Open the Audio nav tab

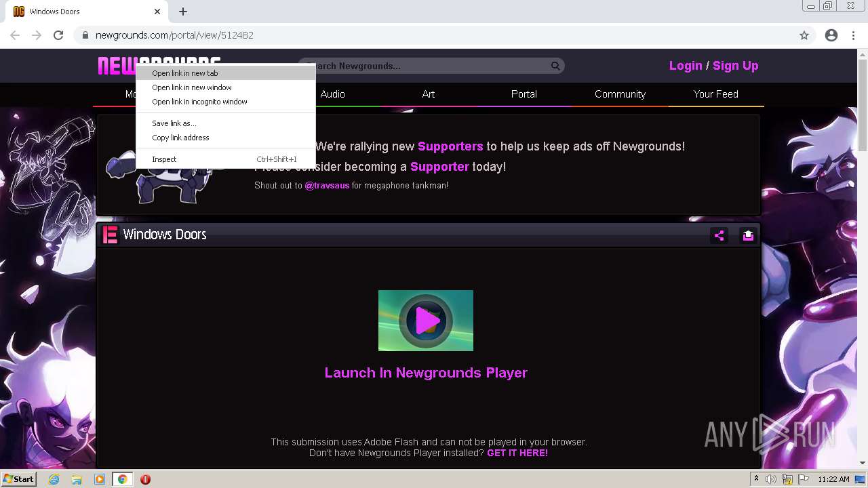pyautogui.click(x=332, y=94)
